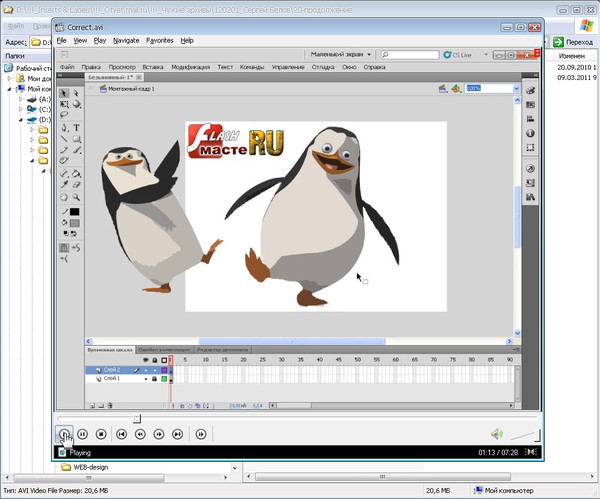Toggle purple outline square for Слой 2
Image resolution: width=600 pixels, height=499 pixels.
[x=164, y=370]
